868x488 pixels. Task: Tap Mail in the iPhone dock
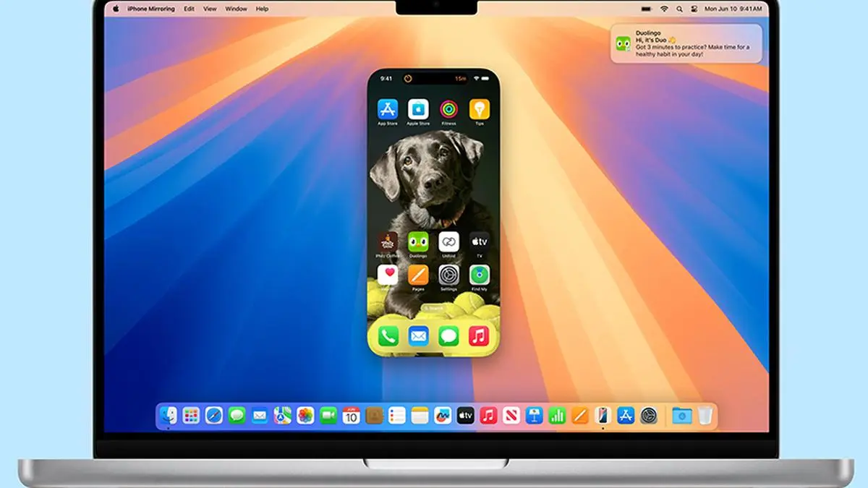pyautogui.click(x=419, y=335)
